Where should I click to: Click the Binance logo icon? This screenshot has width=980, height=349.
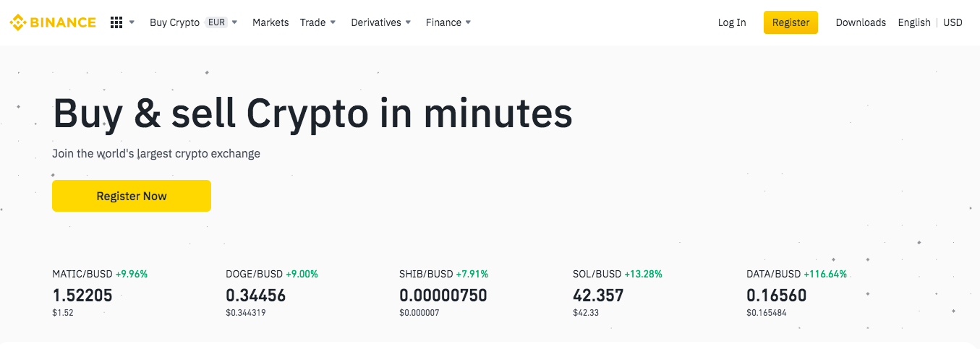pyautogui.click(x=17, y=22)
